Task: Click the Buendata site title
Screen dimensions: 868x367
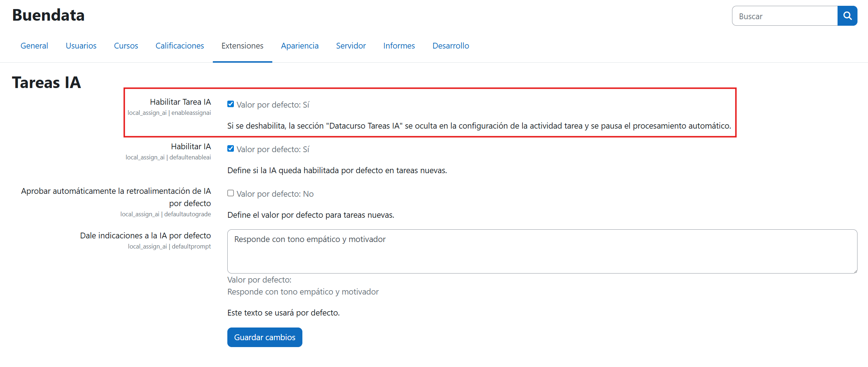Action: tap(48, 15)
